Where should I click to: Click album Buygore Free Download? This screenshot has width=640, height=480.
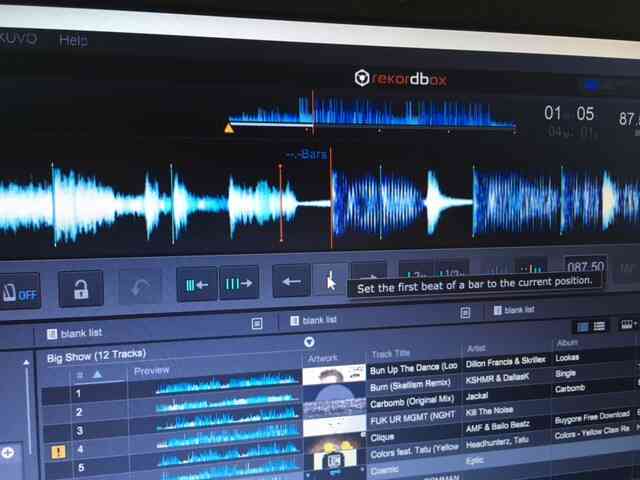[x=592, y=418]
